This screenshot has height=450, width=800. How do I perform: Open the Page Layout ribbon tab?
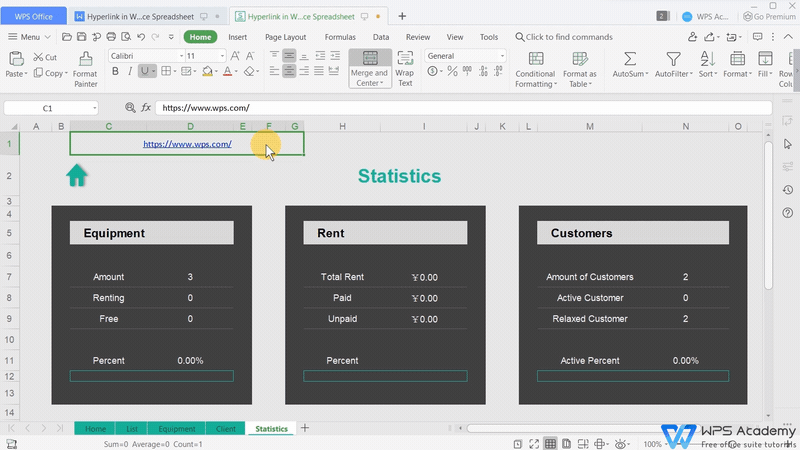coord(286,37)
